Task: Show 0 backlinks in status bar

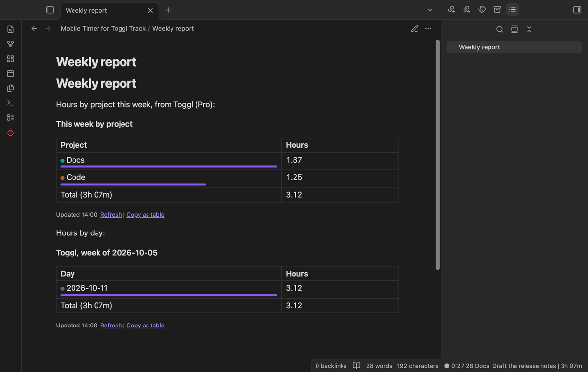Action: pyautogui.click(x=331, y=366)
